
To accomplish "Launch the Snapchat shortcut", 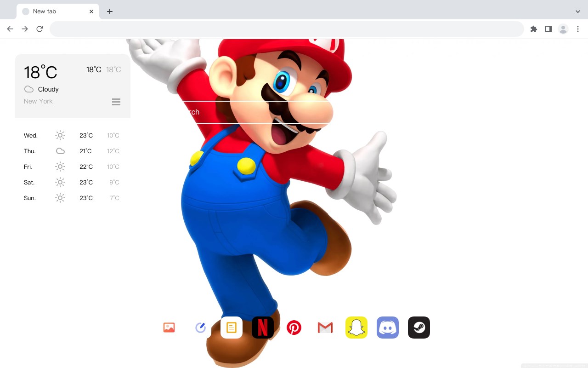I will (356, 328).
